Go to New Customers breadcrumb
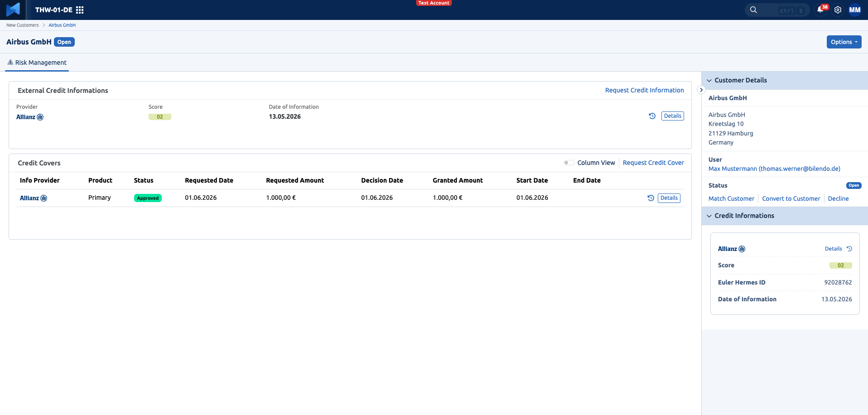 [23, 25]
